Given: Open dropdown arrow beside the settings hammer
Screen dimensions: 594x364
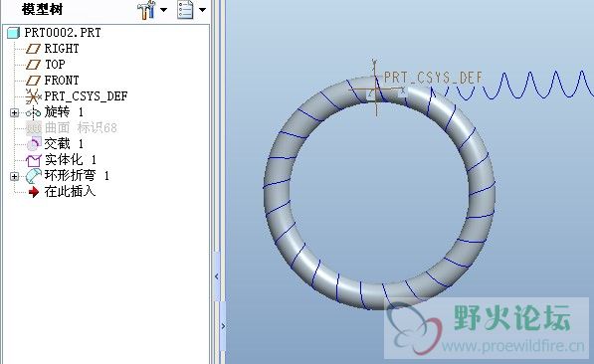Looking at the screenshot, I should [163, 10].
